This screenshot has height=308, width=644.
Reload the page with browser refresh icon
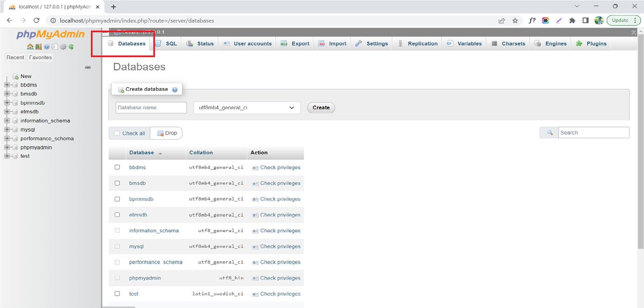click(36, 20)
